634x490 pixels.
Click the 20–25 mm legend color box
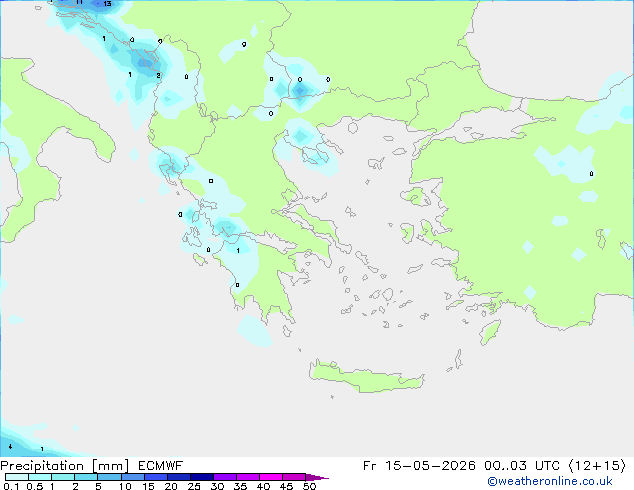(x=178, y=477)
